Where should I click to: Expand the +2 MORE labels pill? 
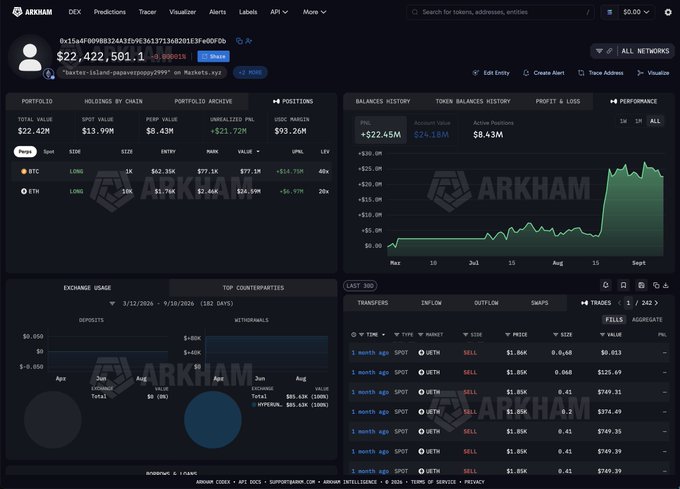(x=250, y=72)
